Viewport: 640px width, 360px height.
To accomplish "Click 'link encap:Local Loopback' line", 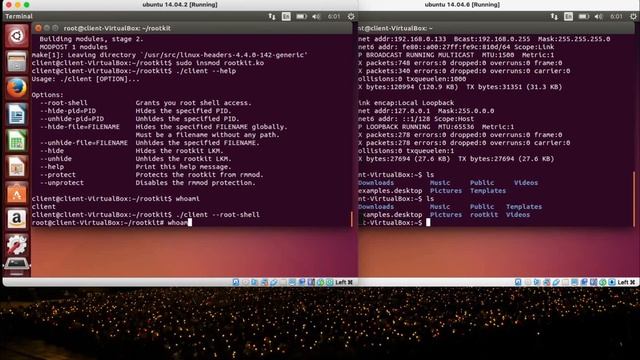I will click(406, 103).
